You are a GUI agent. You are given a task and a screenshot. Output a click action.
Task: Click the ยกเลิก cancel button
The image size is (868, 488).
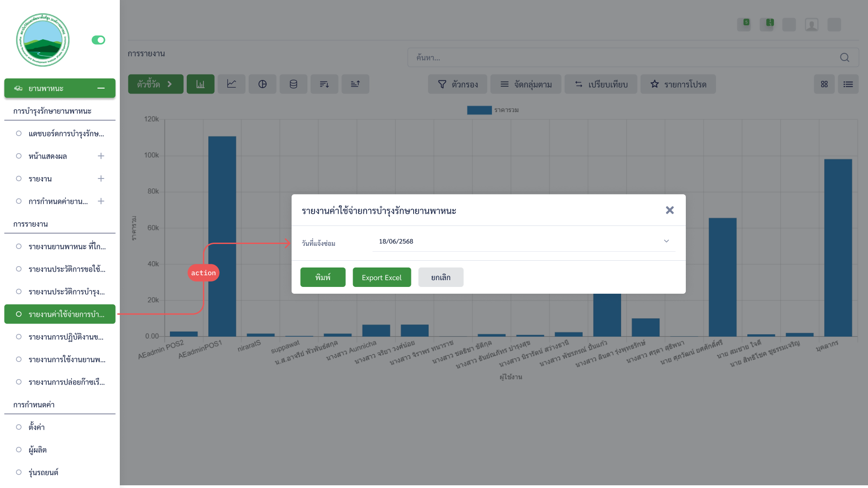coord(440,277)
